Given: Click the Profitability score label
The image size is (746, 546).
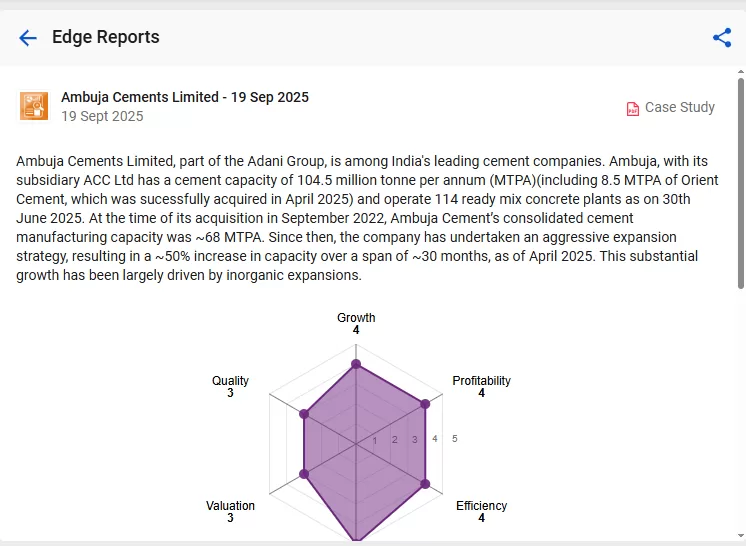Looking at the screenshot, I should pos(481,386).
